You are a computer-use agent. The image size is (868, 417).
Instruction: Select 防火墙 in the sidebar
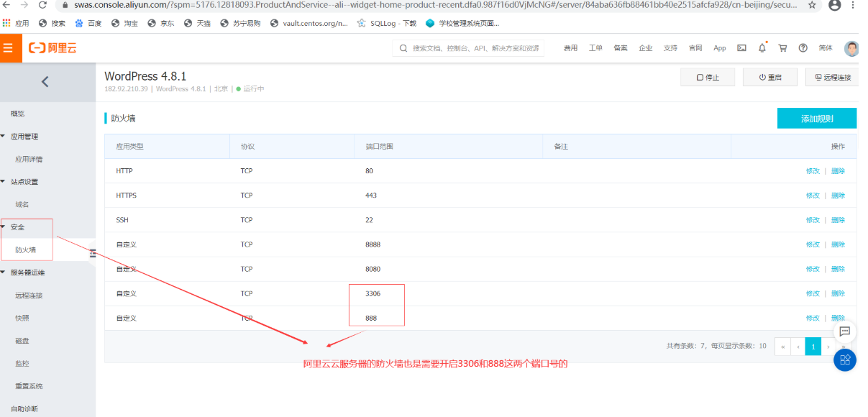click(25, 250)
